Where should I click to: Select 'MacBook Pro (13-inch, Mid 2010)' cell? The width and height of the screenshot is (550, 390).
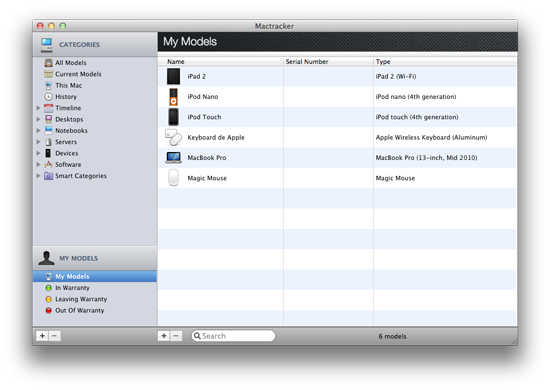click(426, 158)
